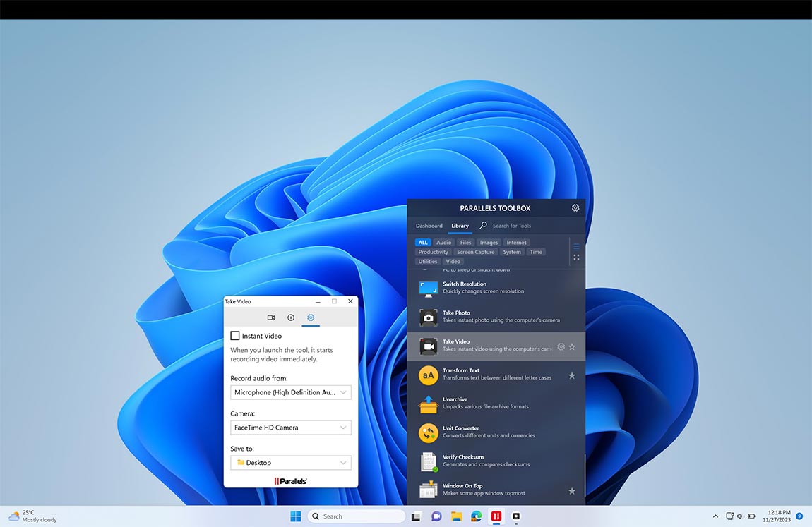Filter tools by Productivity category
Viewport: 812px width, 527px height.
click(x=433, y=252)
